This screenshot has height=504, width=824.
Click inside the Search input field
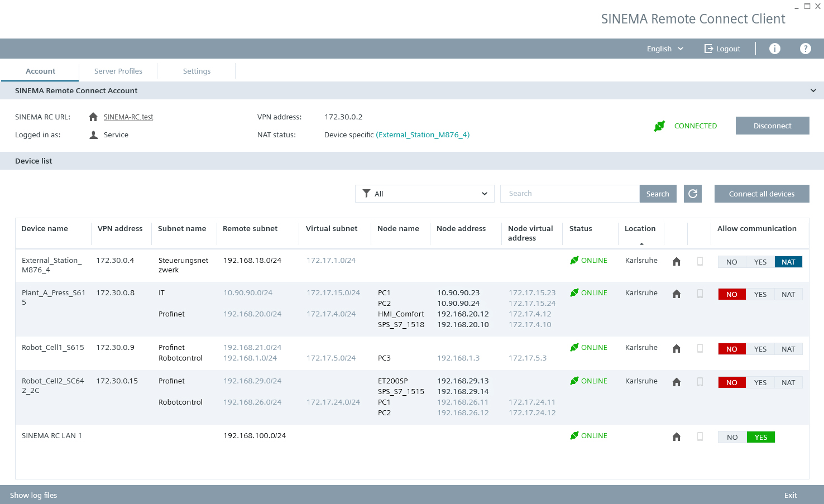pyautogui.click(x=569, y=194)
